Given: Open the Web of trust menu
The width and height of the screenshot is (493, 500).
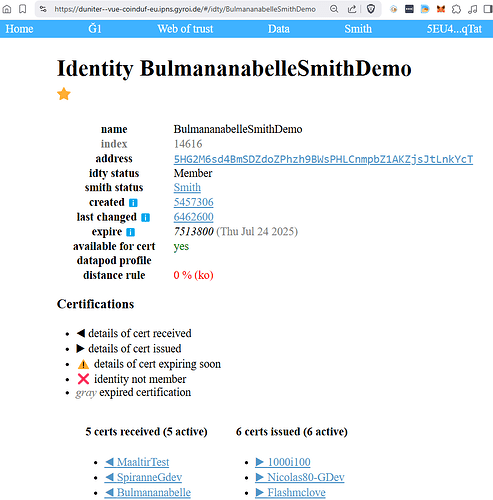Looking at the screenshot, I should (185, 29).
